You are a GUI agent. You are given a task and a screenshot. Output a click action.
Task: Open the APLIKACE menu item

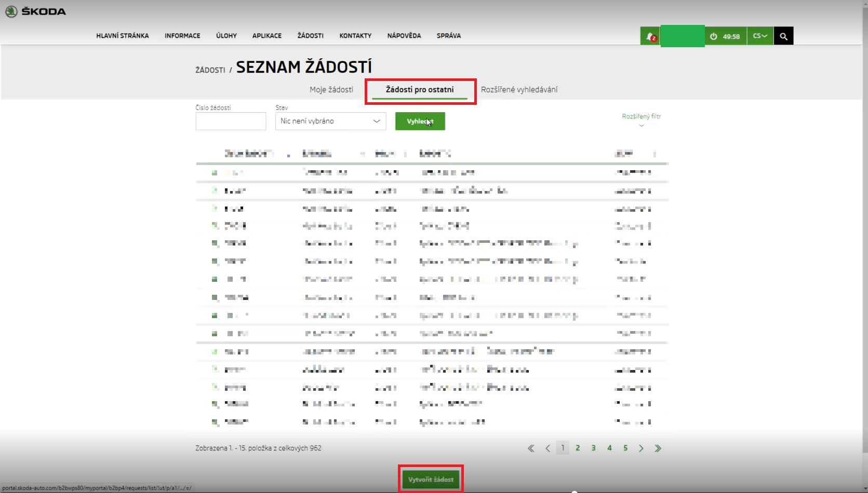(x=267, y=36)
